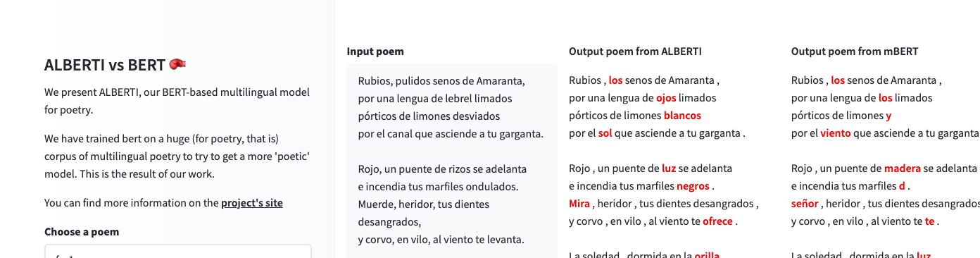980x258 pixels.
Task: Click the red word 'viento' in mBERT output
Action: 836,133
